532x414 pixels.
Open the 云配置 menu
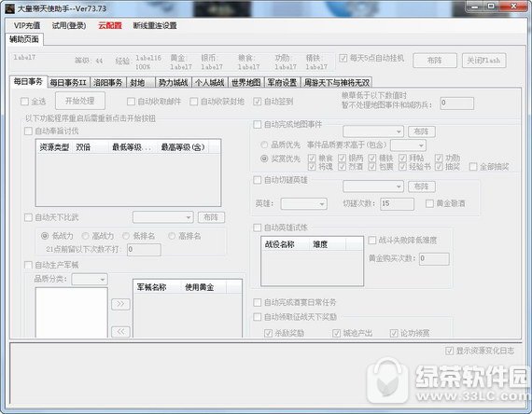[x=110, y=25]
